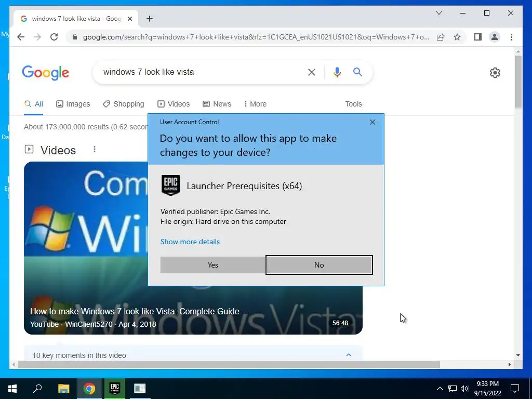Click 'Verified publisher: Epic Games Inc.' text
Screen dimensions: 532x399
click(x=215, y=212)
